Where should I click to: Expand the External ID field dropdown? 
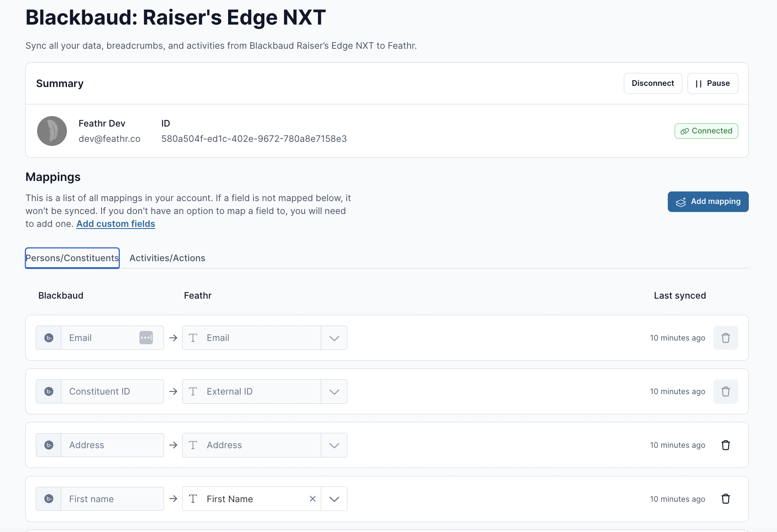click(334, 391)
